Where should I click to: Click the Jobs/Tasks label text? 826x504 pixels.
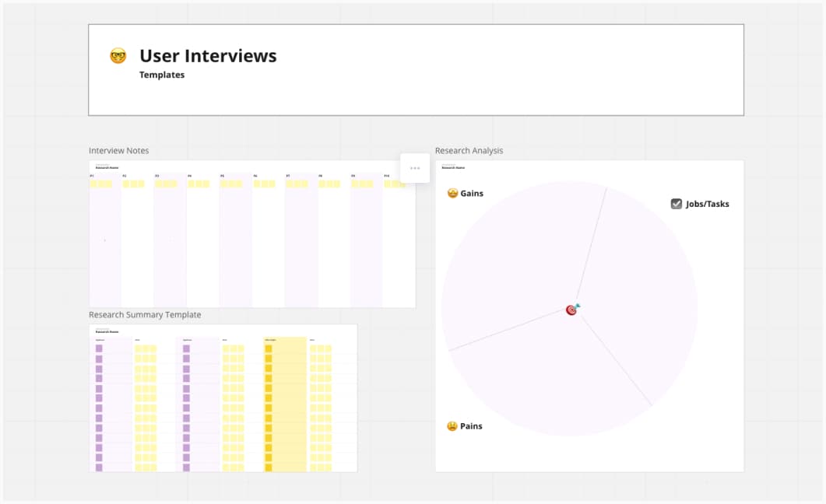coord(708,204)
